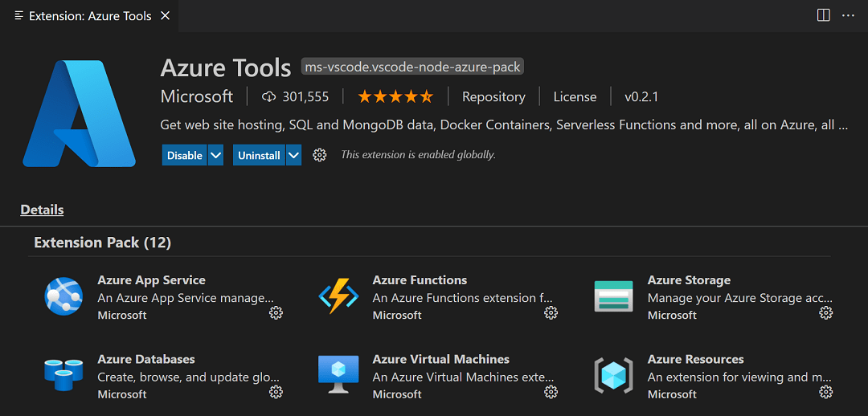Click the five-star rating
868x416 pixels.
[x=395, y=96]
